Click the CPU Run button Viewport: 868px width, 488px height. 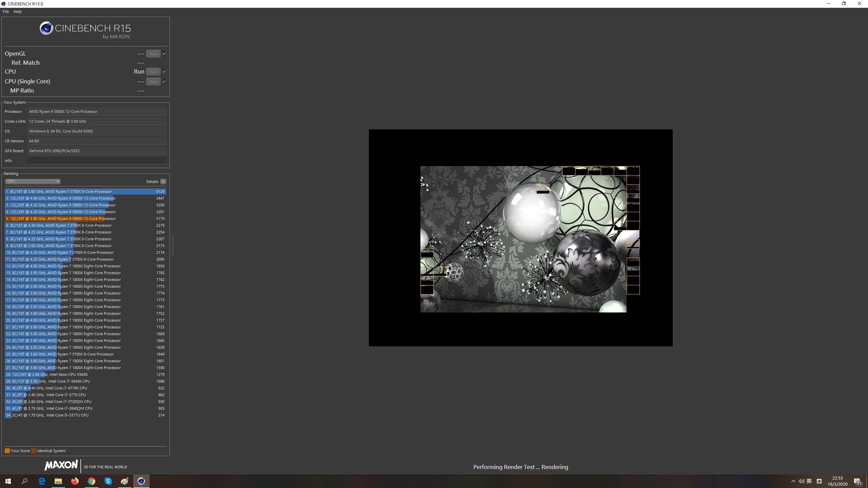pyautogui.click(x=153, y=72)
